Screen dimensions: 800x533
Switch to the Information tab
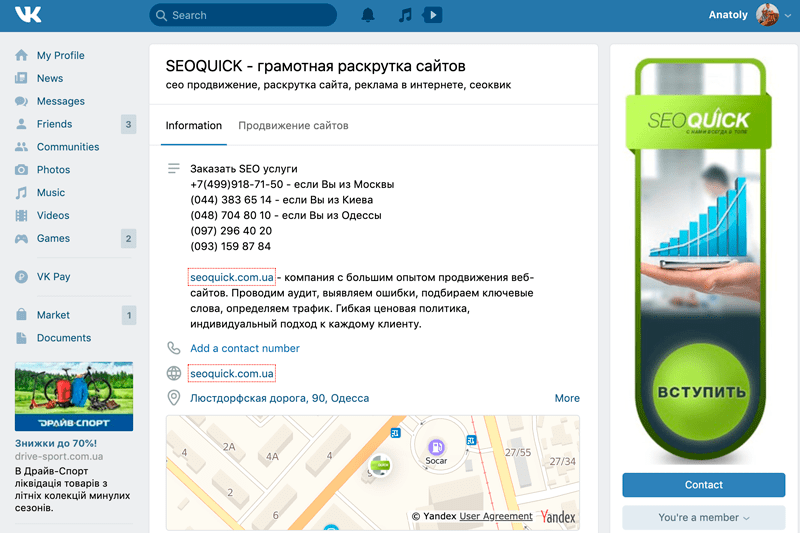point(193,125)
